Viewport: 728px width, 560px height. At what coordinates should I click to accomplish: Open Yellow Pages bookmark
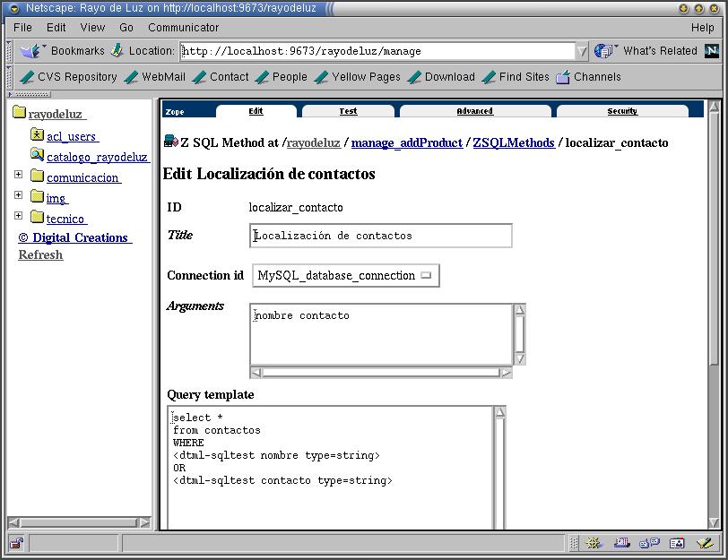click(x=358, y=77)
